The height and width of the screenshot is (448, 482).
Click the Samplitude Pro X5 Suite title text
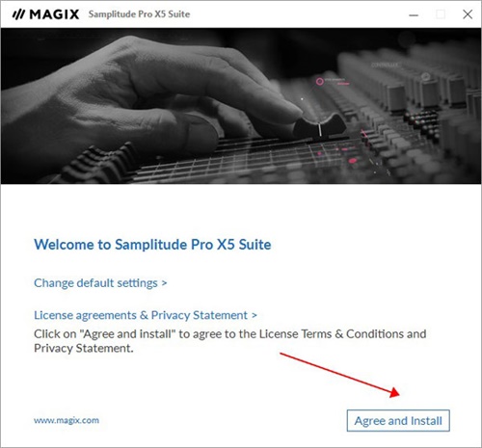pos(139,14)
